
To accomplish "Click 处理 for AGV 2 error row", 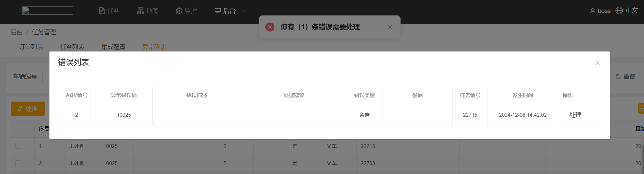I will pos(575,115).
